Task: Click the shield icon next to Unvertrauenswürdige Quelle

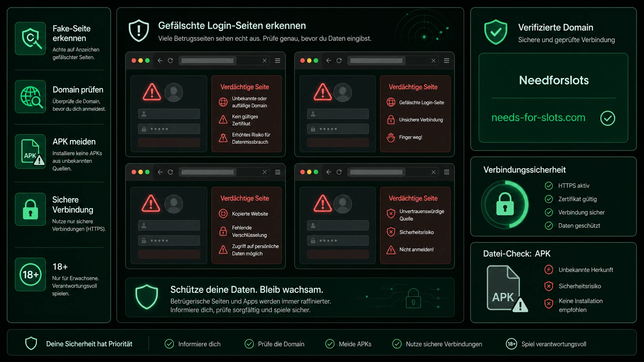Action: point(391,214)
